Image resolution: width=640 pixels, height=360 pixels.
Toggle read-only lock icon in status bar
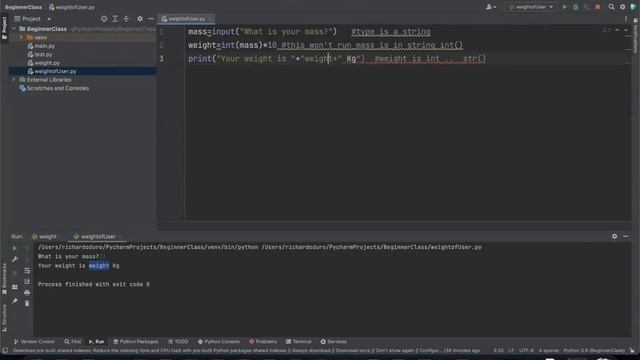(632, 351)
